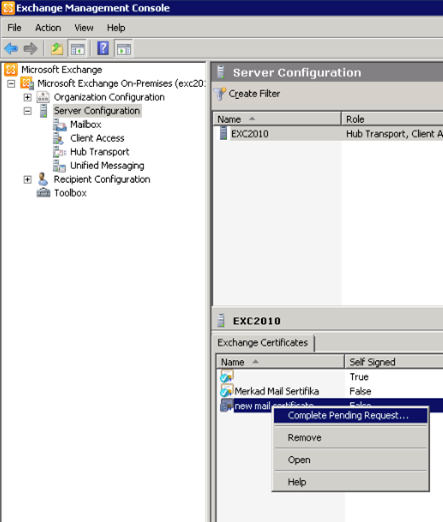
Task: Choose Remove from the context menu
Action: (x=351, y=438)
